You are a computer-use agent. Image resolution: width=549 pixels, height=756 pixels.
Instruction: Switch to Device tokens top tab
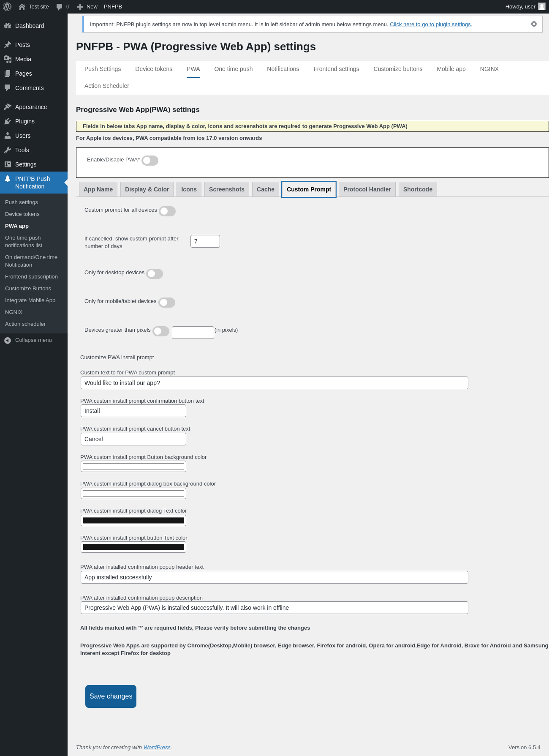click(x=154, y=69)
